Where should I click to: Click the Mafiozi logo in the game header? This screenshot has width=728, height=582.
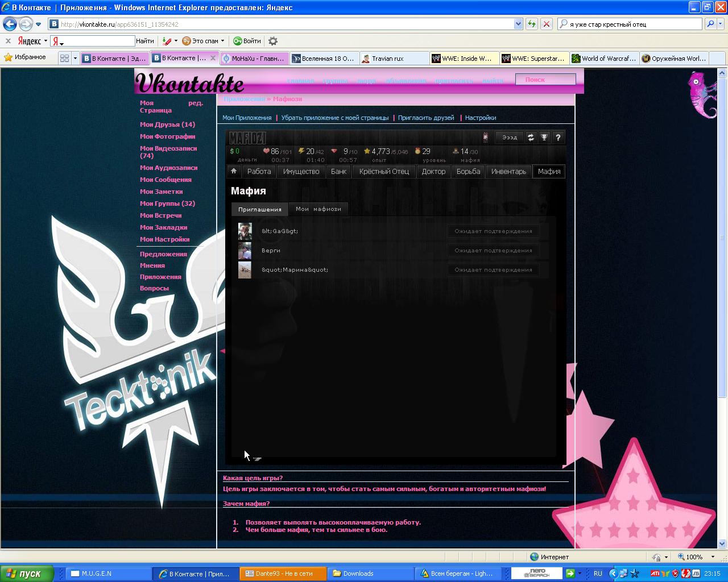point(247,138)
